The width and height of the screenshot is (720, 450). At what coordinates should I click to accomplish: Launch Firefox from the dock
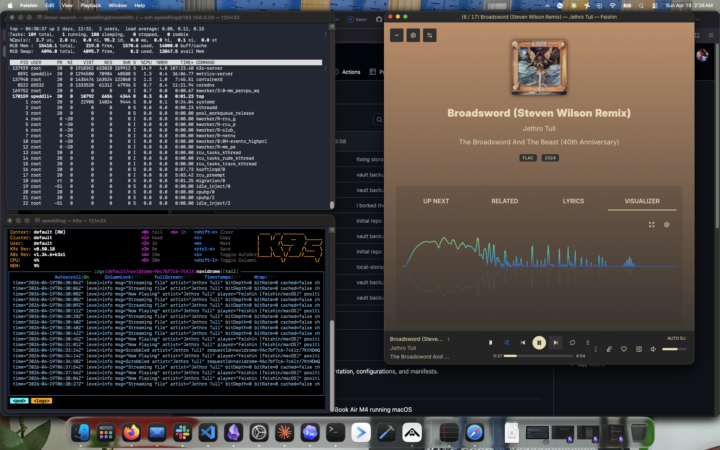pos(131,433)
